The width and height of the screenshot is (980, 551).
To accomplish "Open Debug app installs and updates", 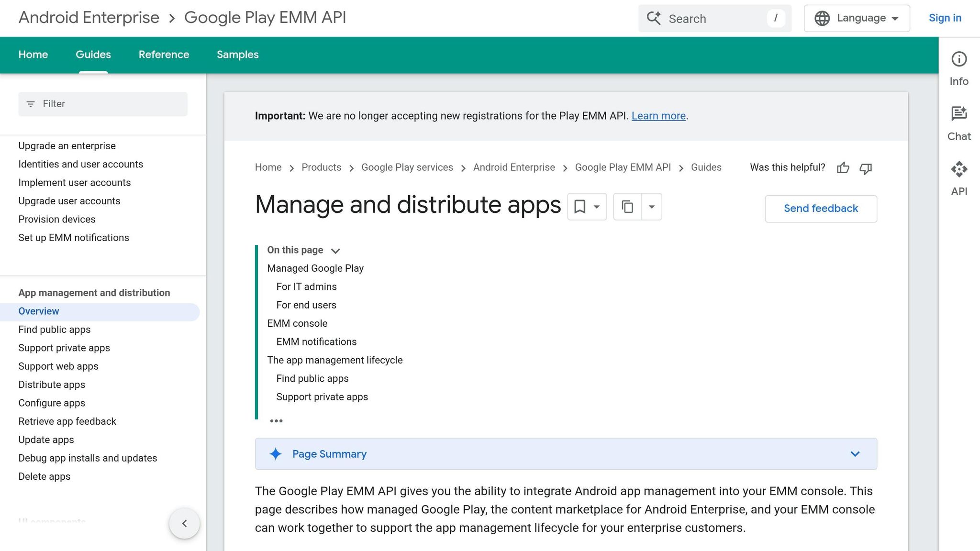I will 88,458.
